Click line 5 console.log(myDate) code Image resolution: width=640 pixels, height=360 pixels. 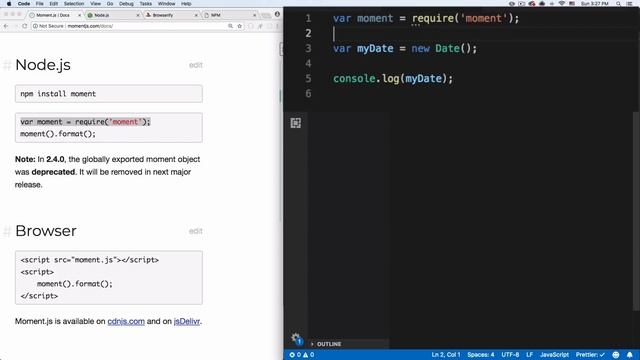(393, 79)
